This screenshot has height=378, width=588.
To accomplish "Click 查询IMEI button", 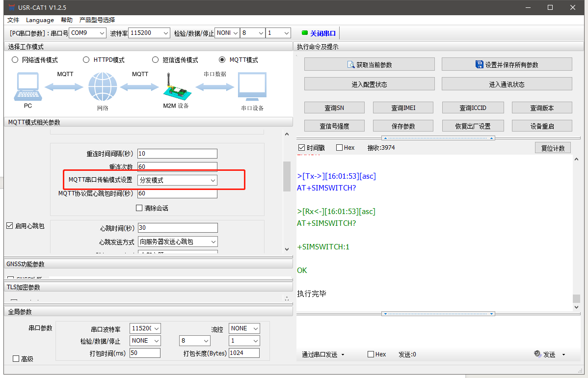I will pyautogui.click(x=403, y=108).
